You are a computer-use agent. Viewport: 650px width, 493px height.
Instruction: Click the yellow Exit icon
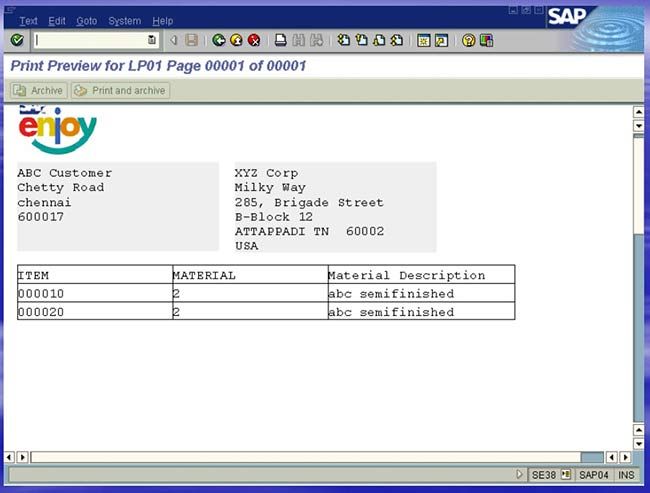click(x=236, y=40)
